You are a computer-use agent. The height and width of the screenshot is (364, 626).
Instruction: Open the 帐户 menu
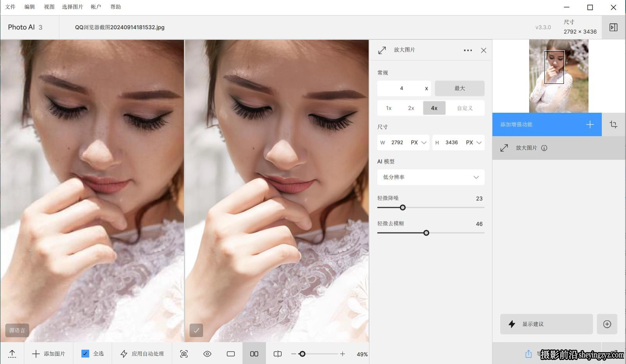pyautogui.click(x=96, y=7)
